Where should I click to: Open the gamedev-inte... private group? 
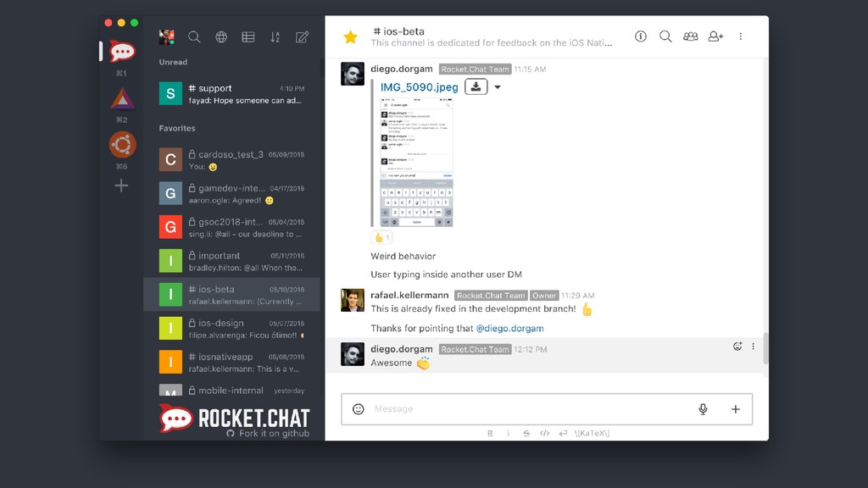(x=231, y=194)
